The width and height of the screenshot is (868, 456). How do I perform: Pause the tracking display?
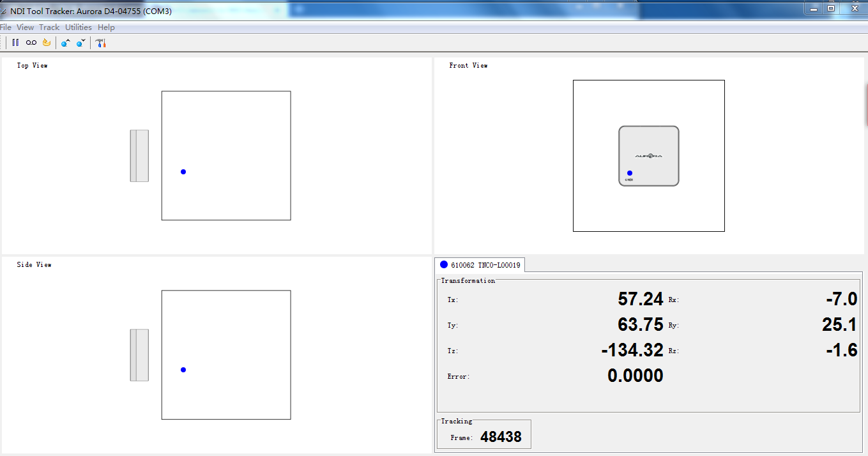[15, 42]
